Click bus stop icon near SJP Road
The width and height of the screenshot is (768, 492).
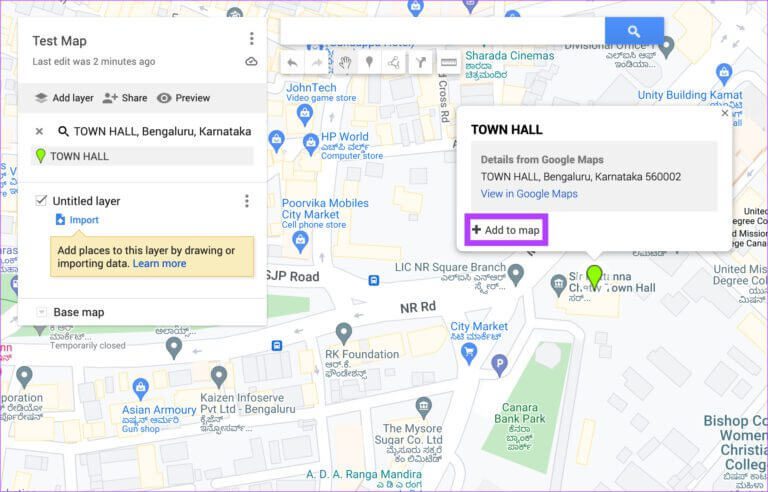[x=374, y=280]
